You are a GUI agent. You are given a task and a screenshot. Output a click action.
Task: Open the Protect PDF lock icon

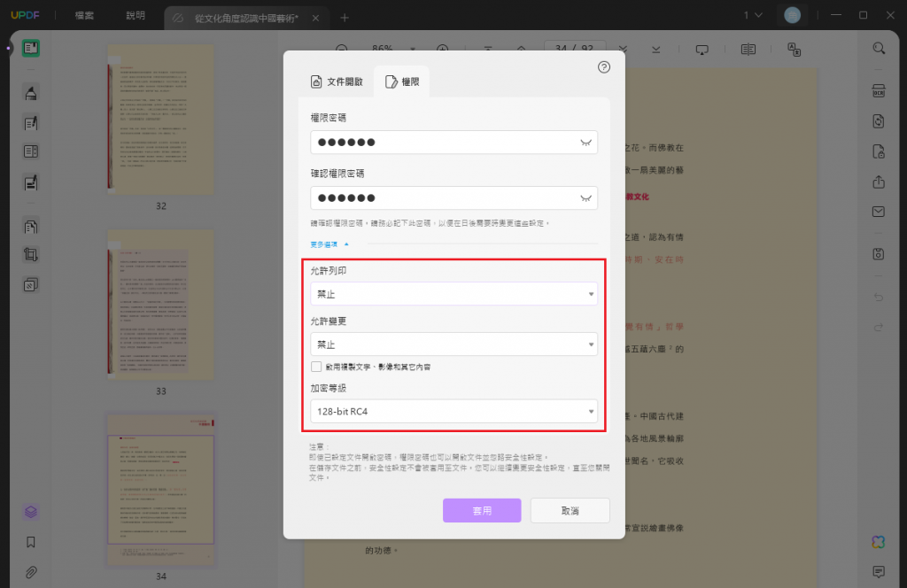click(x=879, y=151)
